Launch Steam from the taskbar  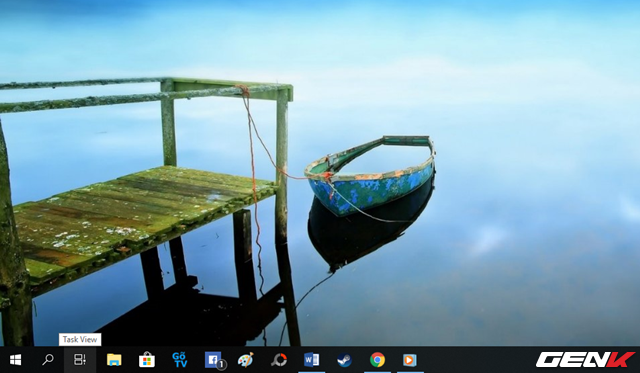point(344,360)
